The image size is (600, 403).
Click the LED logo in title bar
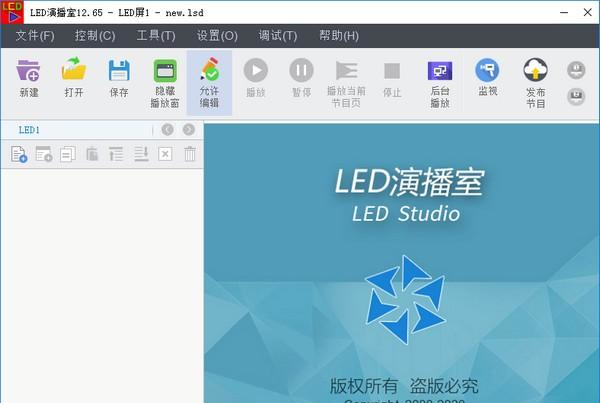[x=12, y=12]
